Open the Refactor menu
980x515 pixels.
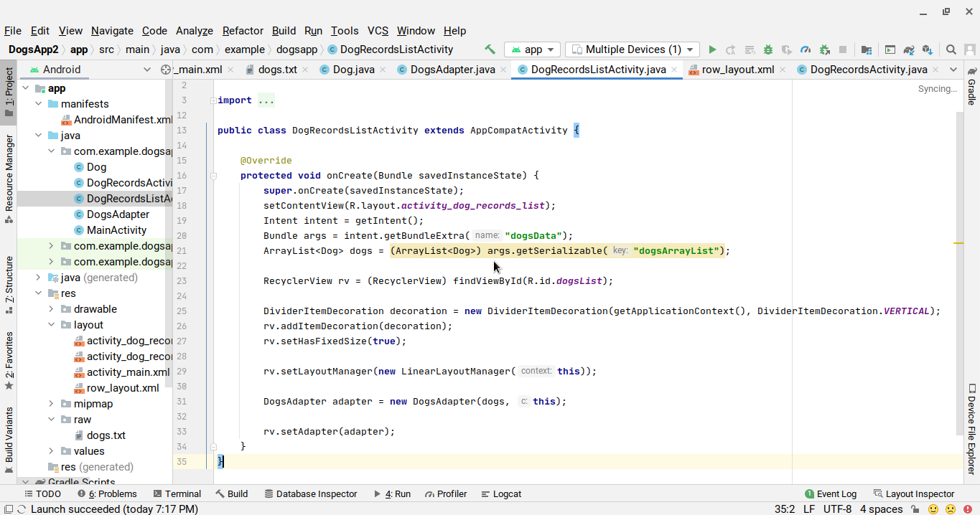(242, 30)
